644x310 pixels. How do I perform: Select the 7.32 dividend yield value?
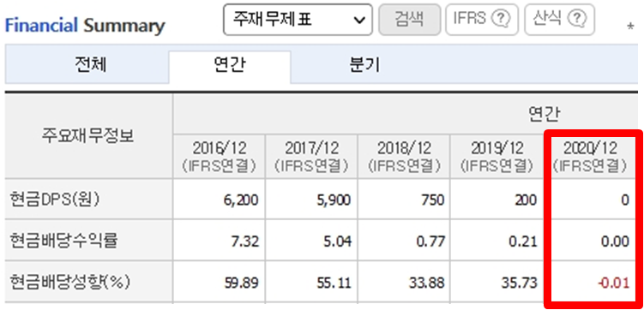[245, 241]
